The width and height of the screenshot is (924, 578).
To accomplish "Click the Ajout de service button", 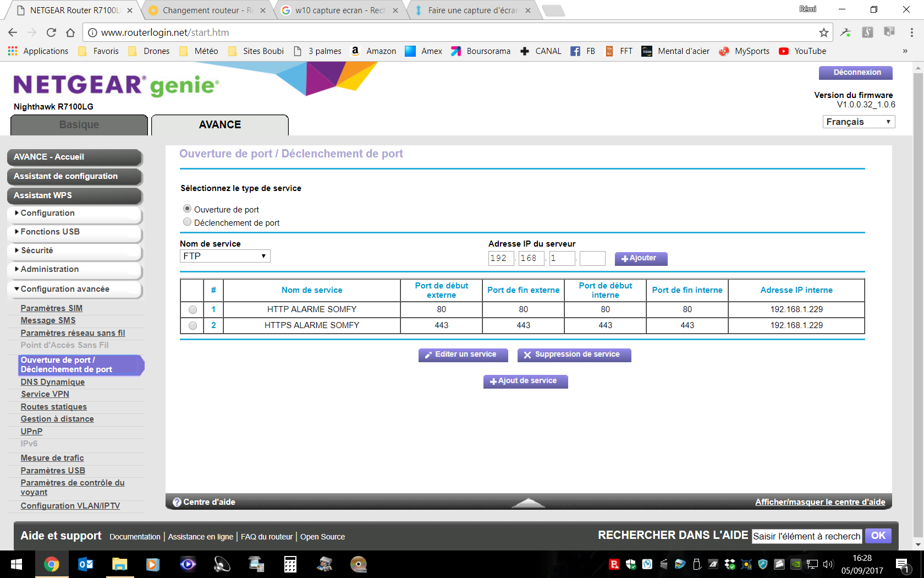I will 525,381.
